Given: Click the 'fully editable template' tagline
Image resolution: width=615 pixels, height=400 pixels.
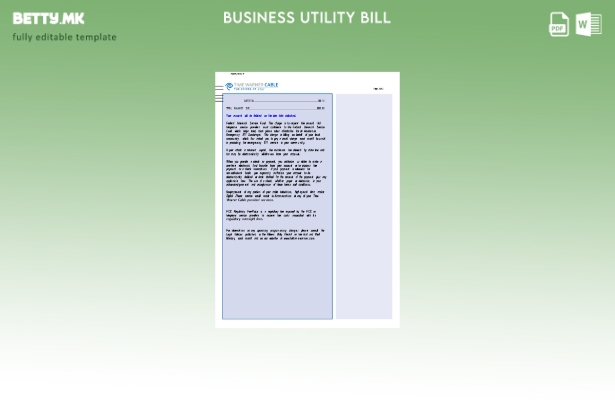Looking at the screenshot, I should tap(64, 37).
